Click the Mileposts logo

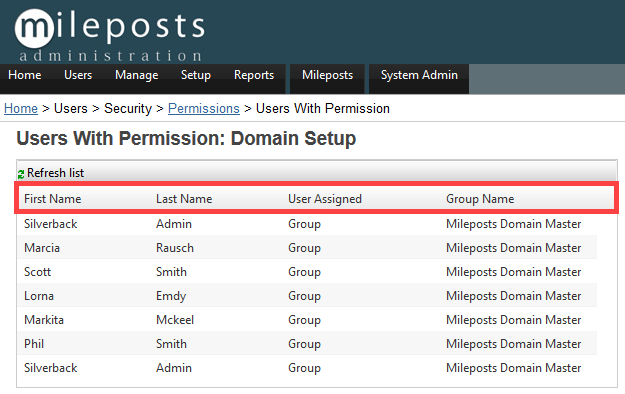click(110, 35)
